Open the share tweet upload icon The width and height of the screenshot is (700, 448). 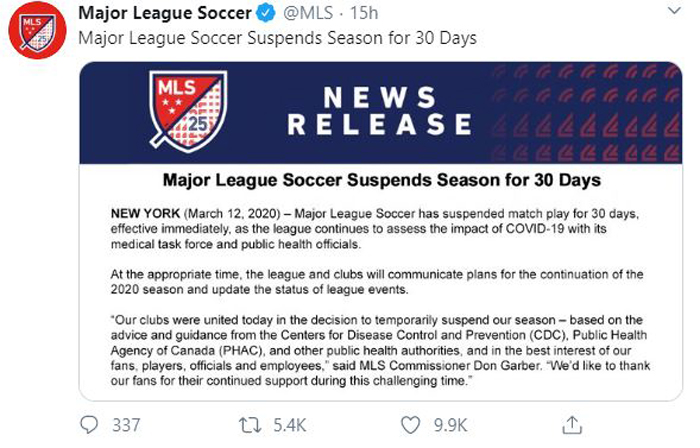click(x=572, y=425)
